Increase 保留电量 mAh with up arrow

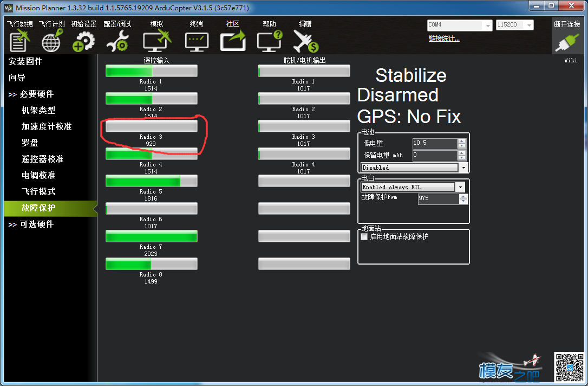pos(462,153)
